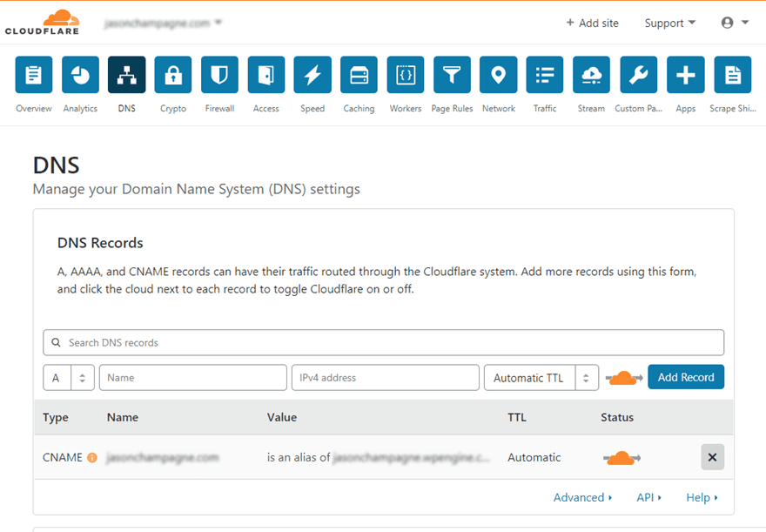The height and width of the screenshot is (532, 766).
Task: Select the Crypto icon
Action: pos(172,74)
